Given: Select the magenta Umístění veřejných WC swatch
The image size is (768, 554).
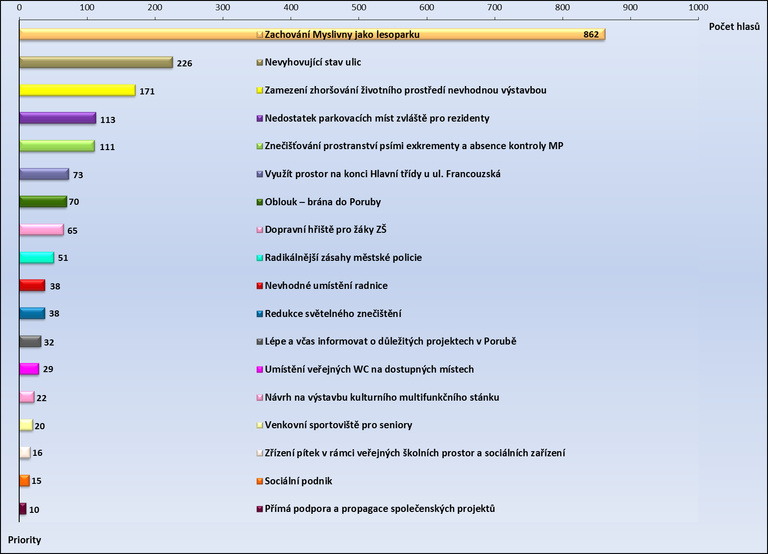Looking at the screenshot, I should pos(260,370).
